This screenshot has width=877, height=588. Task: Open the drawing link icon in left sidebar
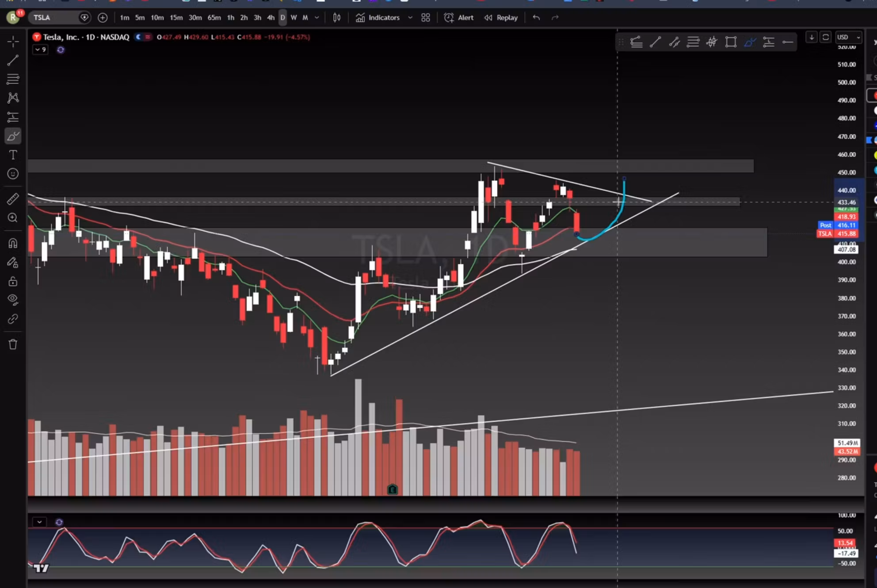13,319
